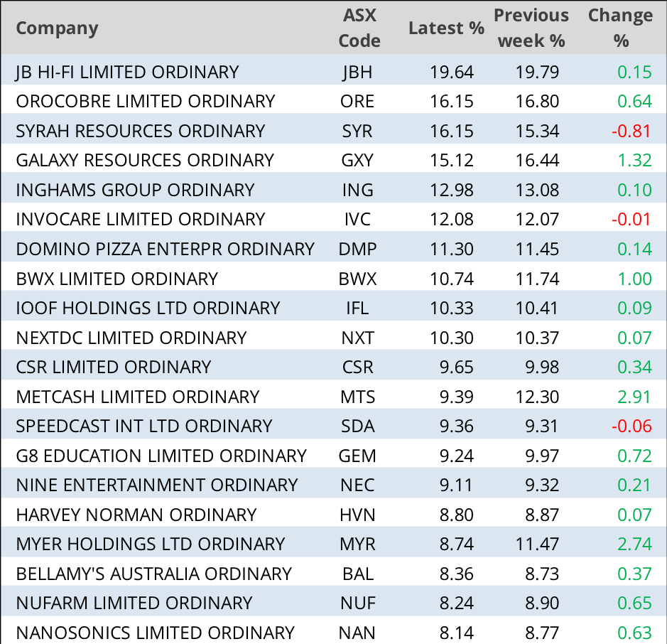Viewport: 667px width, 644px height.
Task: Select CSR LIMITED ORDINARY company cell
Action: point(114,367)
